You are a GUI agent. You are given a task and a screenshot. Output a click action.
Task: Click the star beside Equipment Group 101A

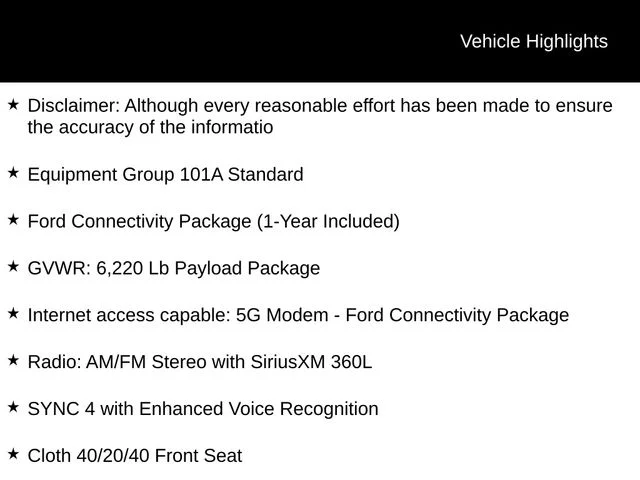(x=13, y=173)
